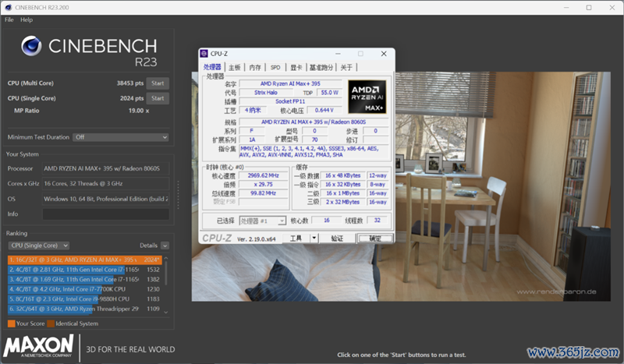Open the CPU (Single Core) ranking dropdown
The width and height of the screenshot is (624, 364).
38,246
